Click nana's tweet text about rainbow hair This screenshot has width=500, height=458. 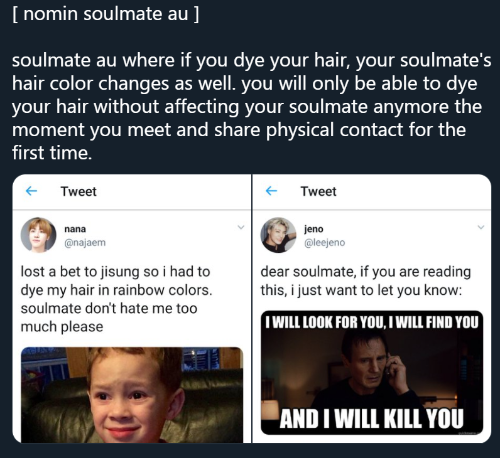pos(116,299)
